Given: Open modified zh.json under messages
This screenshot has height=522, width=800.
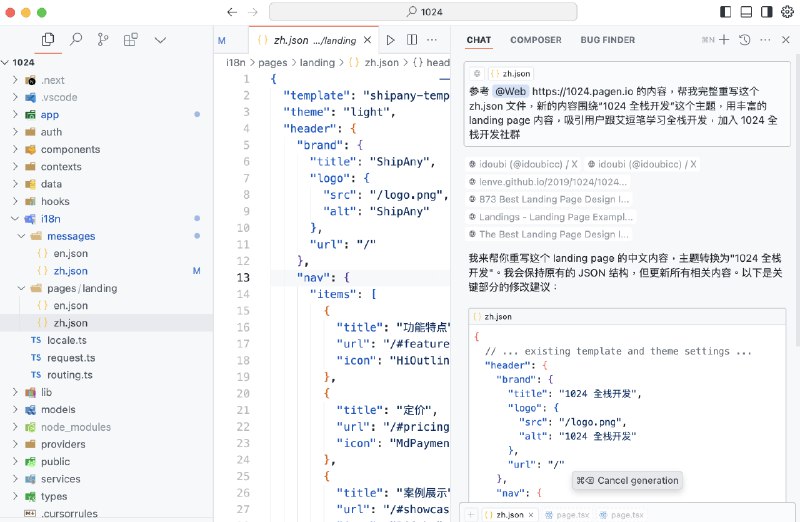Looking at the screenshot, I should click(x=70, y=270).
